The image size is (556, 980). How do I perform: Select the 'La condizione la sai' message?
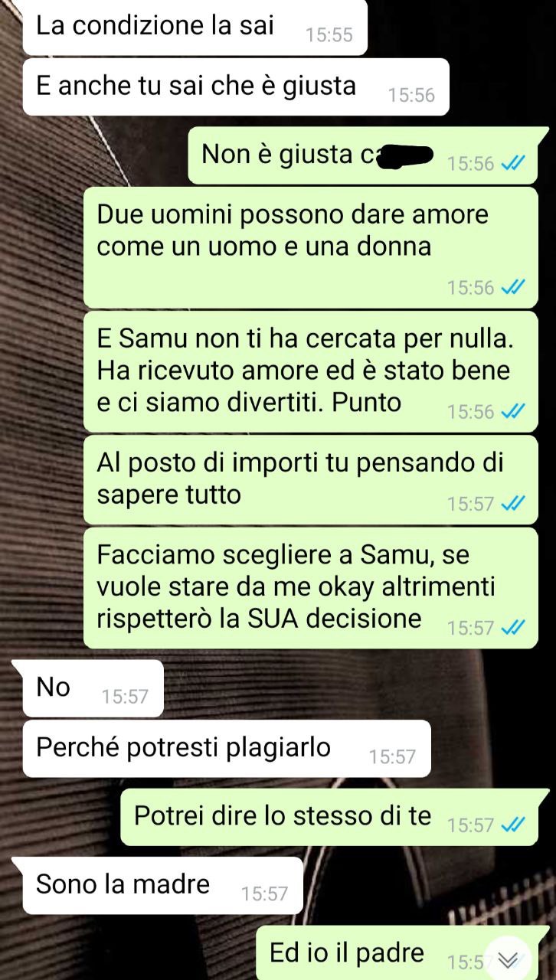point(195,28)
